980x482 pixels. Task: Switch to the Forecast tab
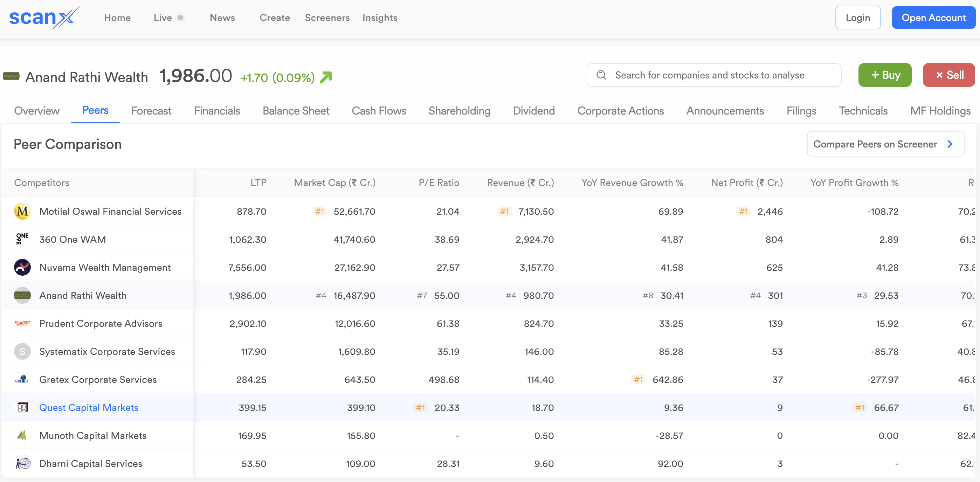pos(151,111)
